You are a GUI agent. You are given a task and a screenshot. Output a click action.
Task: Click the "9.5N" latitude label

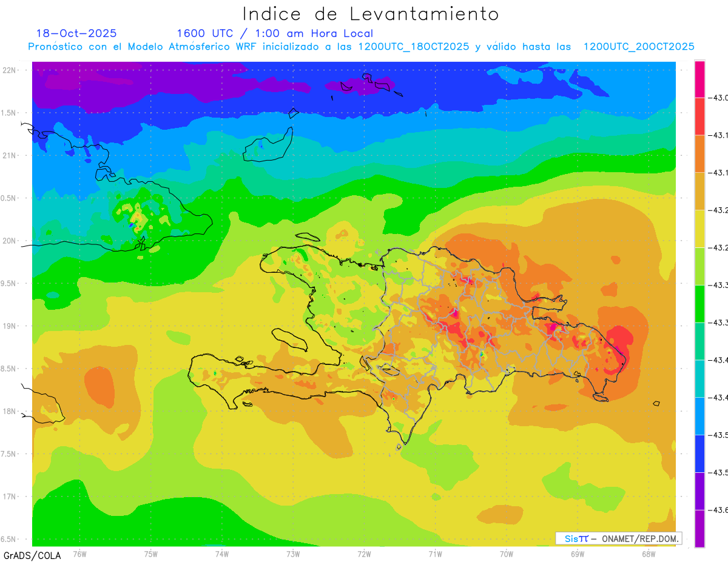pyautogui.click(x=9, y=283)
